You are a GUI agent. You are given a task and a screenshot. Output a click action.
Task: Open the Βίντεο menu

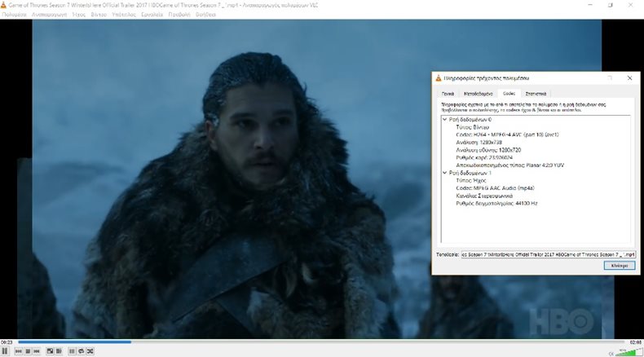pos(99,15)
